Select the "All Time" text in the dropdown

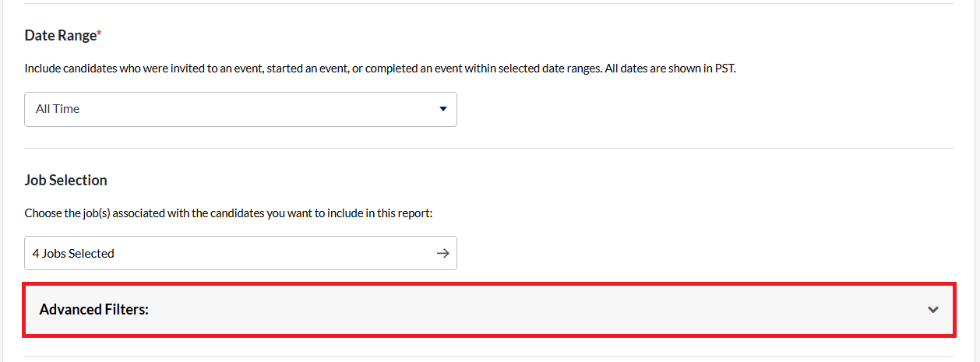point(58,109)
